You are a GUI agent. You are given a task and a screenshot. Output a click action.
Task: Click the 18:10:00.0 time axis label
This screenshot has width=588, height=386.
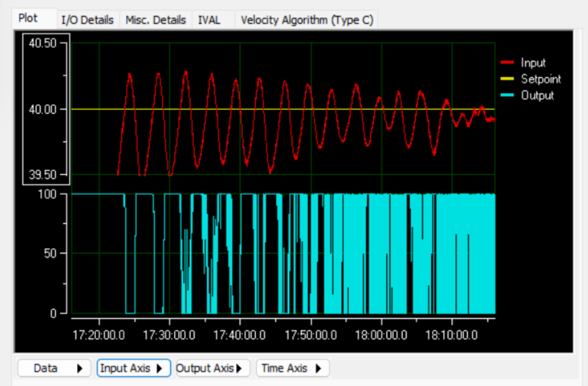(x=452, y=334)
